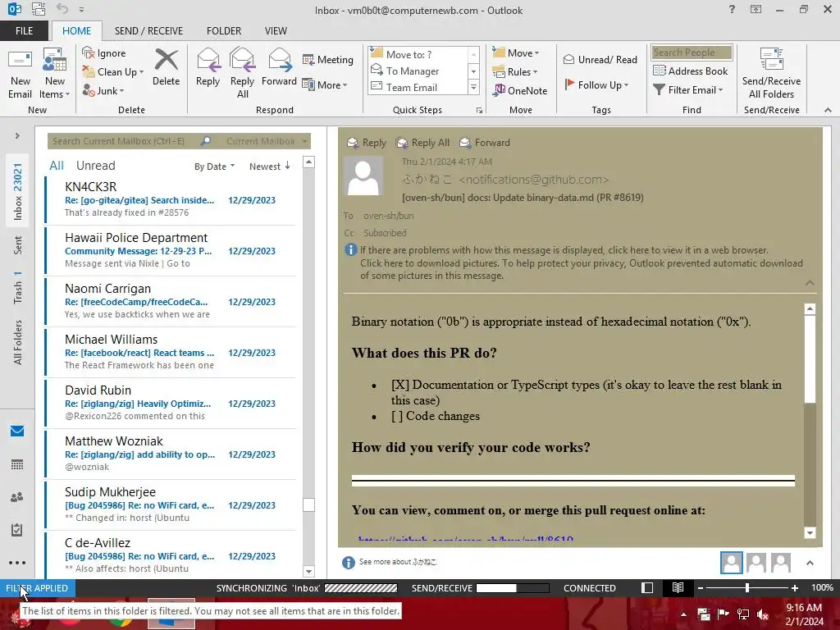This screenshot has height=630, width=840.
Task: Open the Inbox folder
Action: coord(18,191)
